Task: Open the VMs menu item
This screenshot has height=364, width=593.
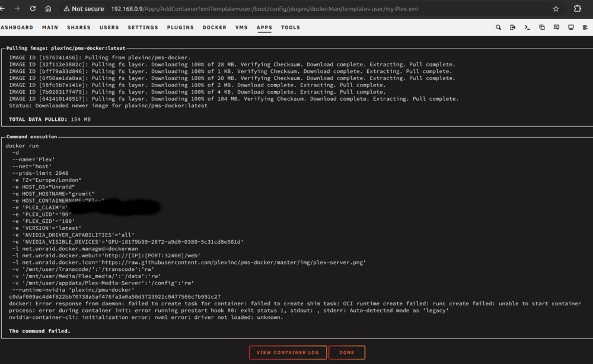Action: click(x=241, y=28)
